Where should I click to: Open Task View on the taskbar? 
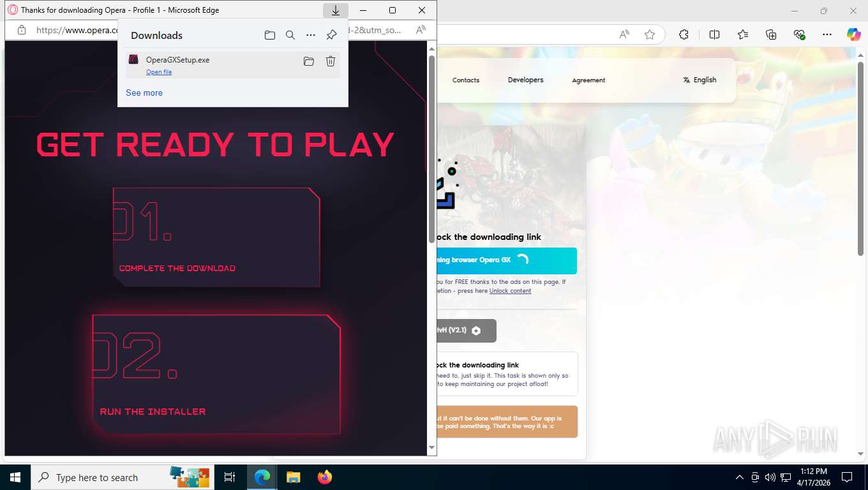tap(230, 477)
